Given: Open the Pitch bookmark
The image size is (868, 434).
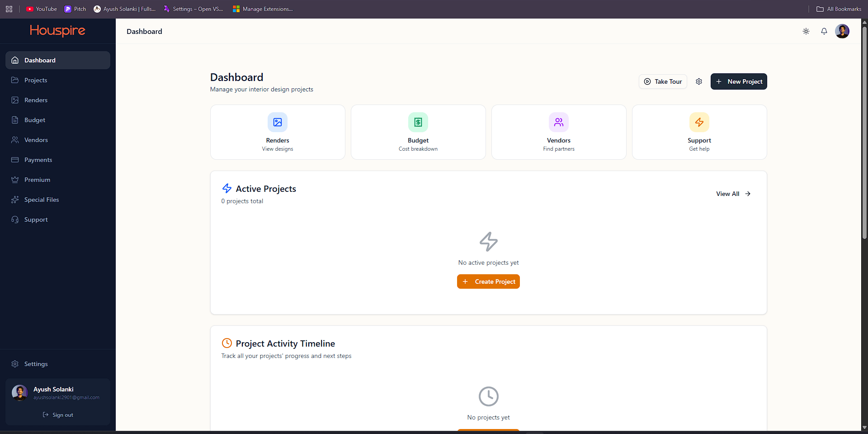Looking at the screenshot, I should click(x=75, y=9).
